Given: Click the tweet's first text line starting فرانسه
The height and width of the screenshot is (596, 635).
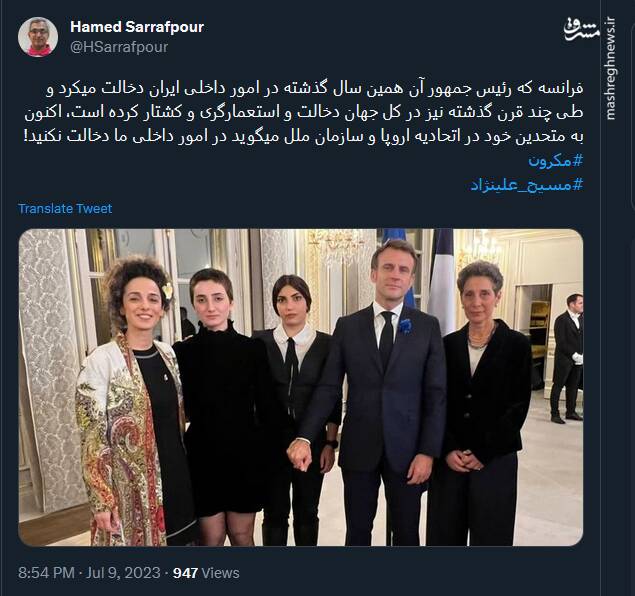Looking at the screenshot, I should click(314, 88).
